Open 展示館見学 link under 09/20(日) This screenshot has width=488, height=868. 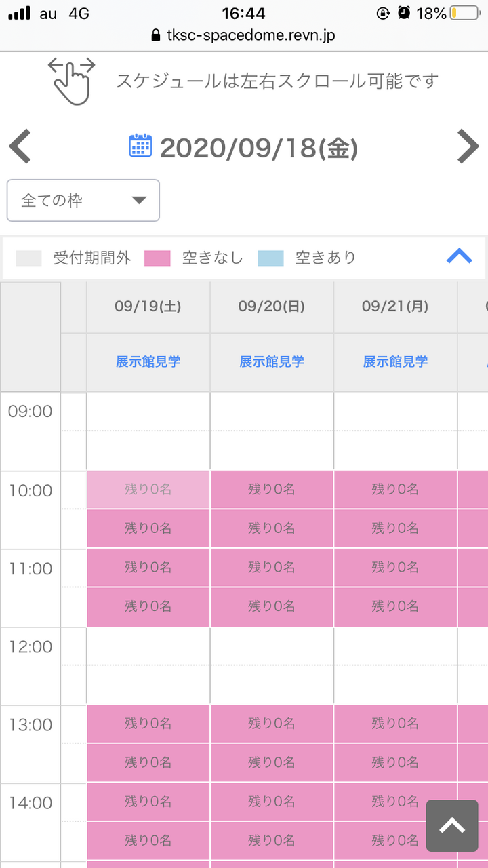point(272,361)
